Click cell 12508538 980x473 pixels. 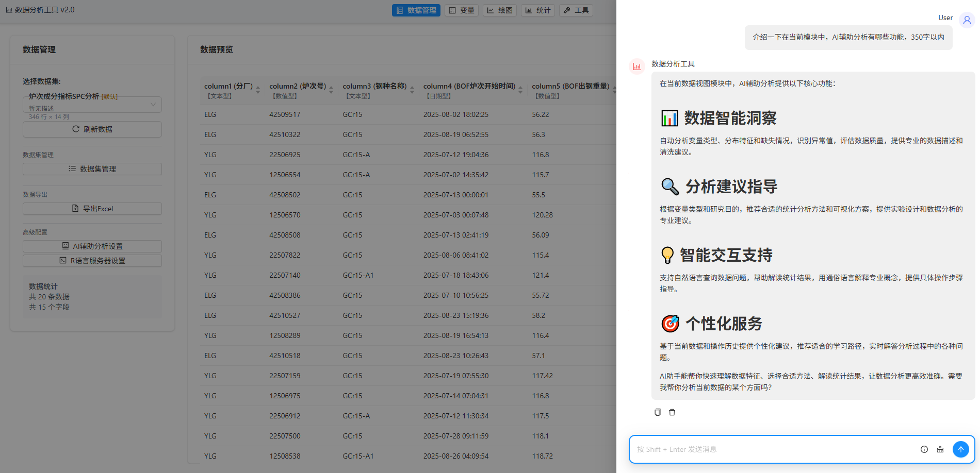[x=285, y=456]
